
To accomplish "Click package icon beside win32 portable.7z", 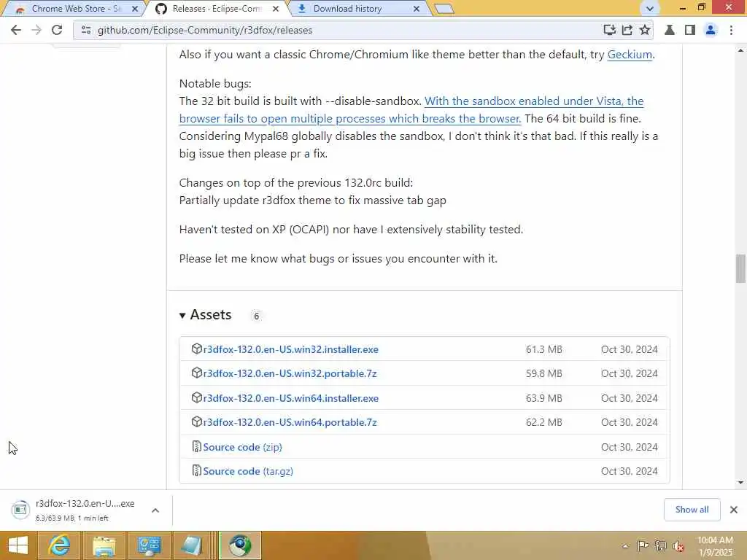I will click(196, 373).
